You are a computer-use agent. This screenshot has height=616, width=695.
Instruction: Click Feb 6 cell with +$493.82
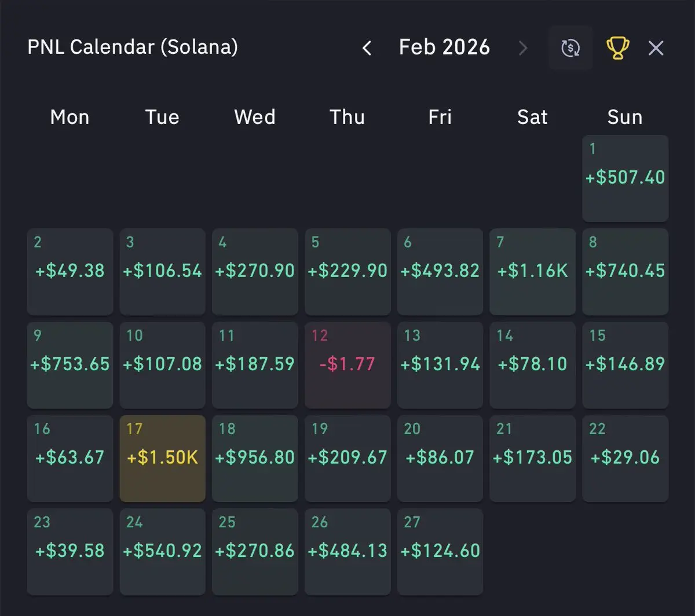(440, 271)
